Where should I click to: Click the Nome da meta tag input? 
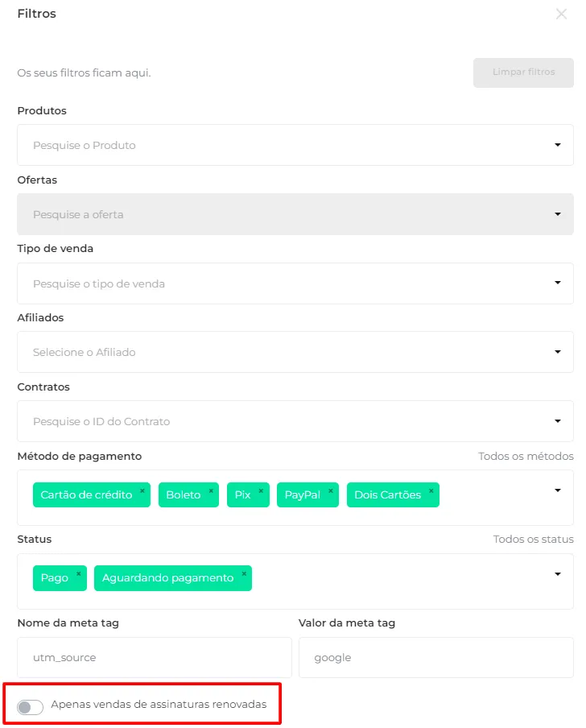click(155, 657)
